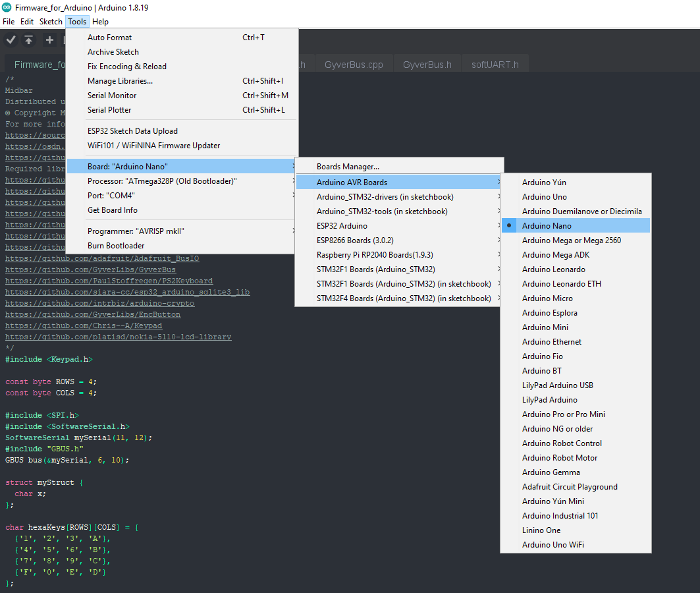Choose Burn Bootloader

tap(182, 246)
